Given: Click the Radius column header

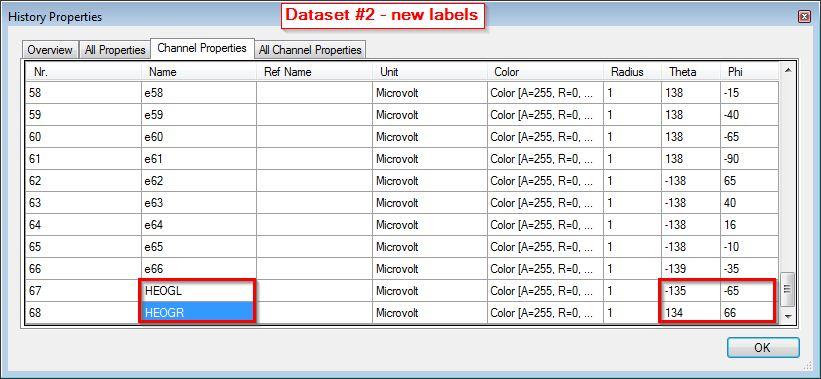Looking at the screenshot, I should pos(633,72).
